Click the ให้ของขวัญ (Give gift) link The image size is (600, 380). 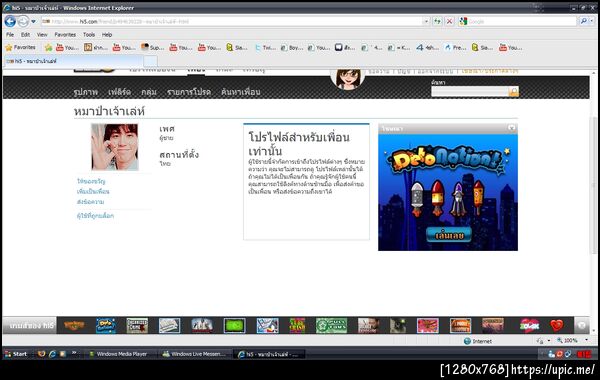91,181
